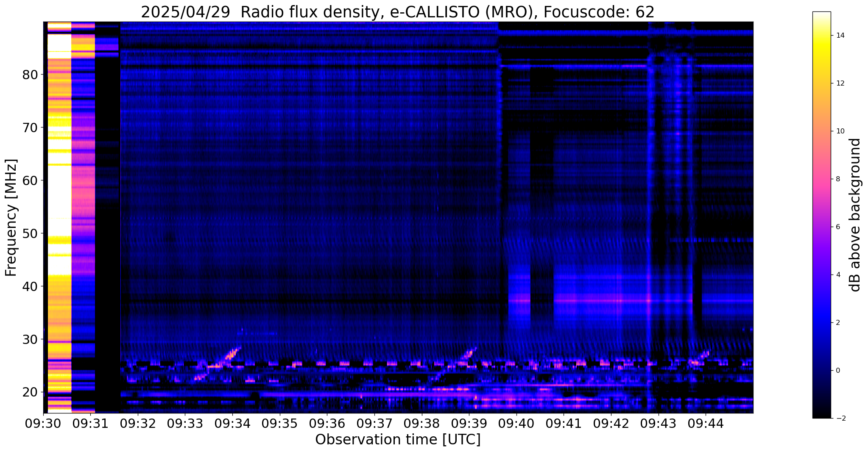Click the 80 MHz frequency tick label
The width and height of the screenshot is (868, 452).
[x=30, y=75]
